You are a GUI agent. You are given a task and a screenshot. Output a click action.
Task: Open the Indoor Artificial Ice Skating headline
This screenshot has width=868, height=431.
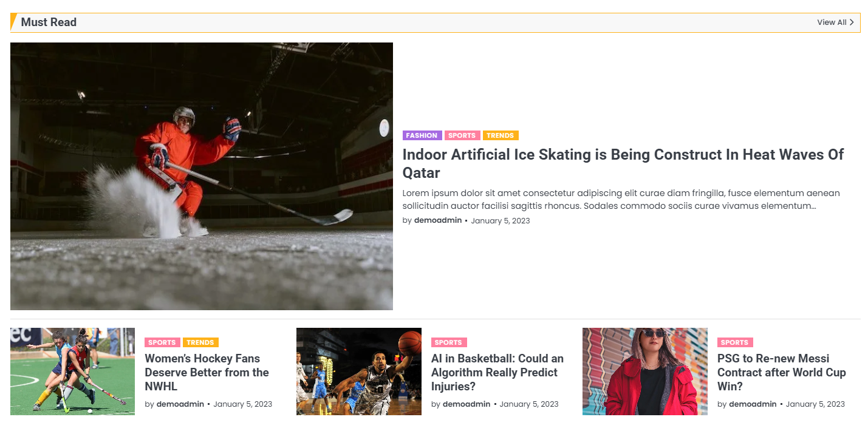pos(623,163)
